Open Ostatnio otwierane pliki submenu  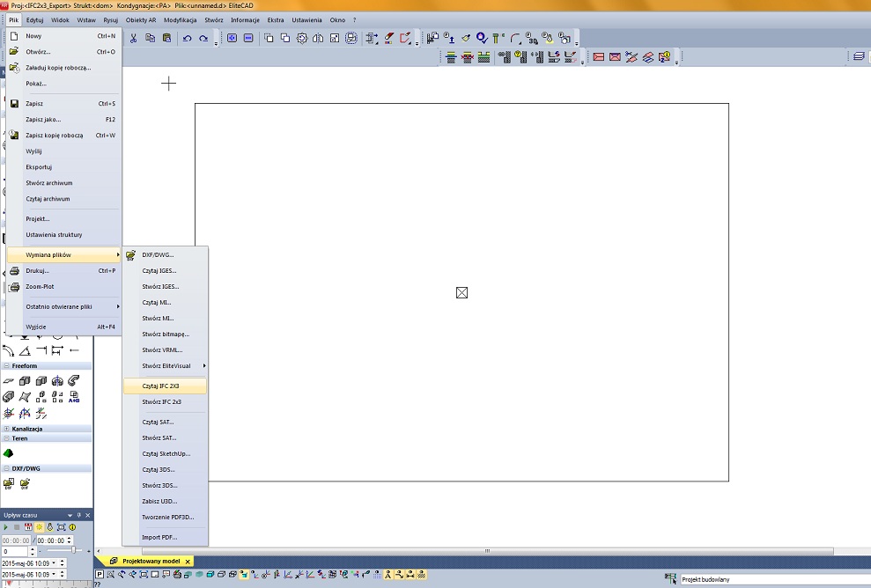click(x=64, y=306)
